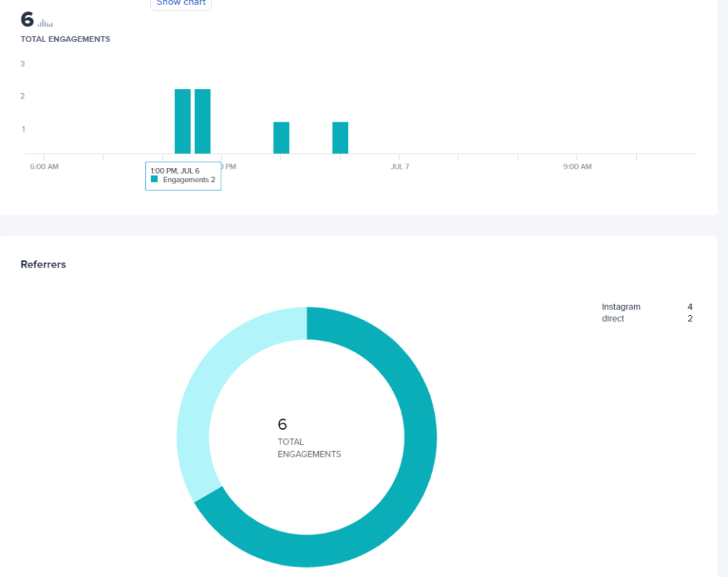Click the Show chart button

click(180, 4)
